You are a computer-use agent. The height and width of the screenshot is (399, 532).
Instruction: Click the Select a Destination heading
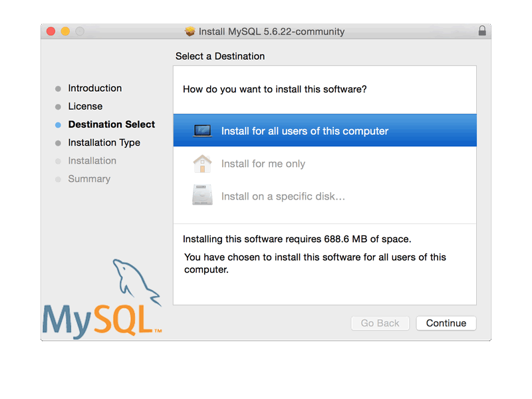pyautogui.click(x=219, y=56)
